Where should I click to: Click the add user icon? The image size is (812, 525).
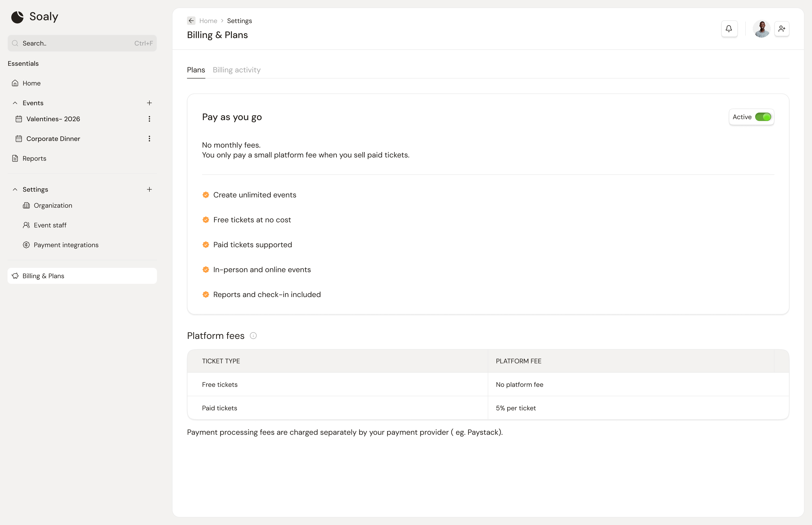click(x=782, y=29)
